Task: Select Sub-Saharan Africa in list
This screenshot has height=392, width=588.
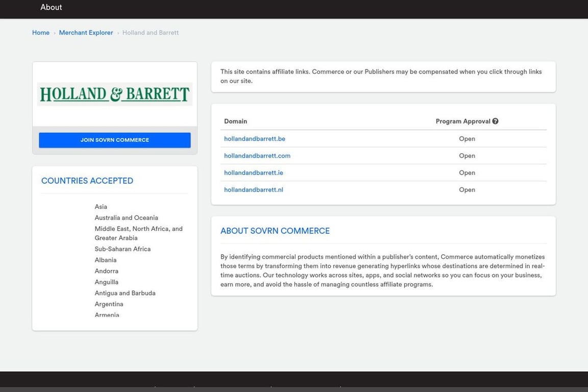Action: (122, 249)
